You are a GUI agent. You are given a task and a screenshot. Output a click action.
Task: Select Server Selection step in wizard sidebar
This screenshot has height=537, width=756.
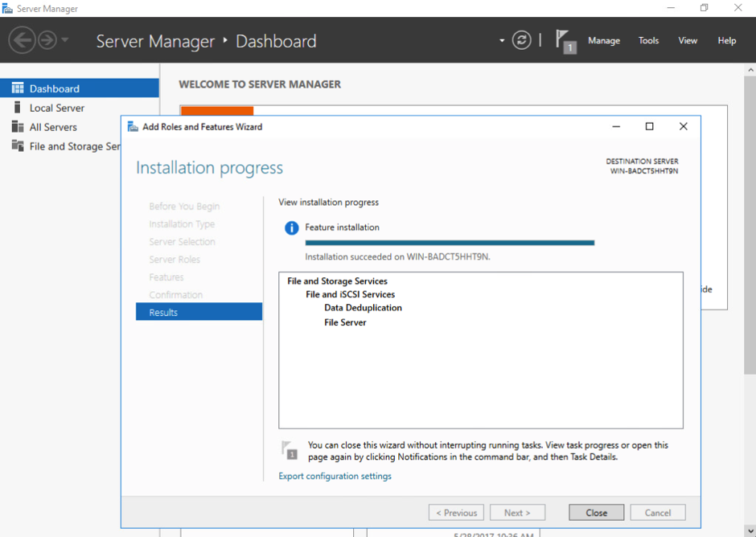click(183, 241)
